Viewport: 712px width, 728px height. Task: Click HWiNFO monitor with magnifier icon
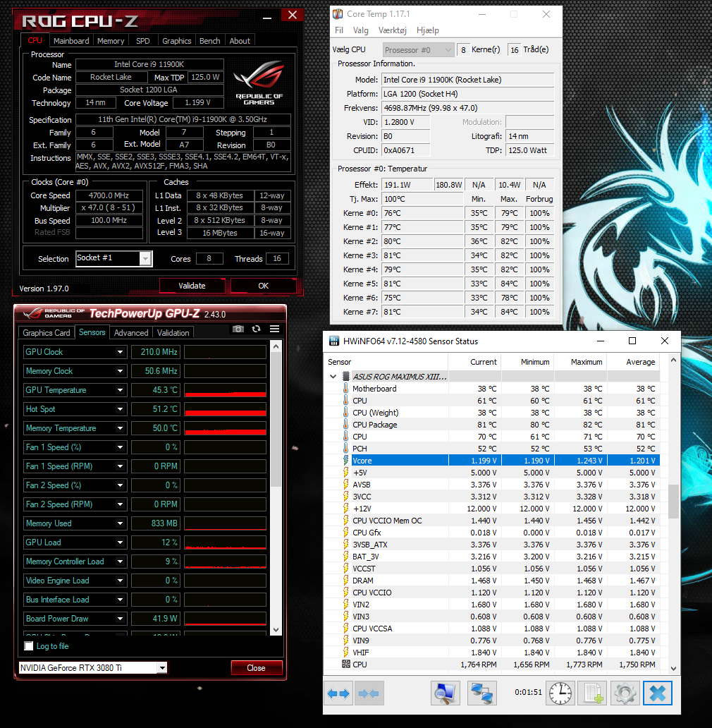[x=445, y=693]
